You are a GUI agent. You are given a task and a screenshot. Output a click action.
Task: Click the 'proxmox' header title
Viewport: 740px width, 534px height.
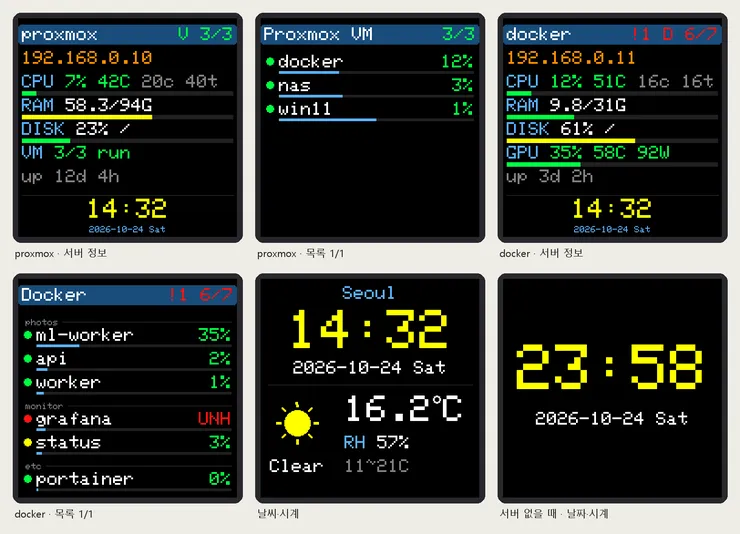(59, 34)
